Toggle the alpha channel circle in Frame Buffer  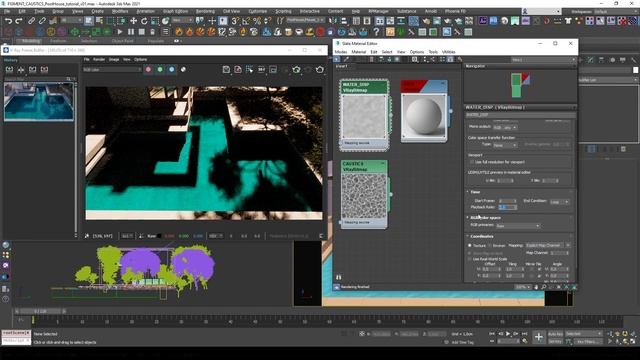point(183,70)
